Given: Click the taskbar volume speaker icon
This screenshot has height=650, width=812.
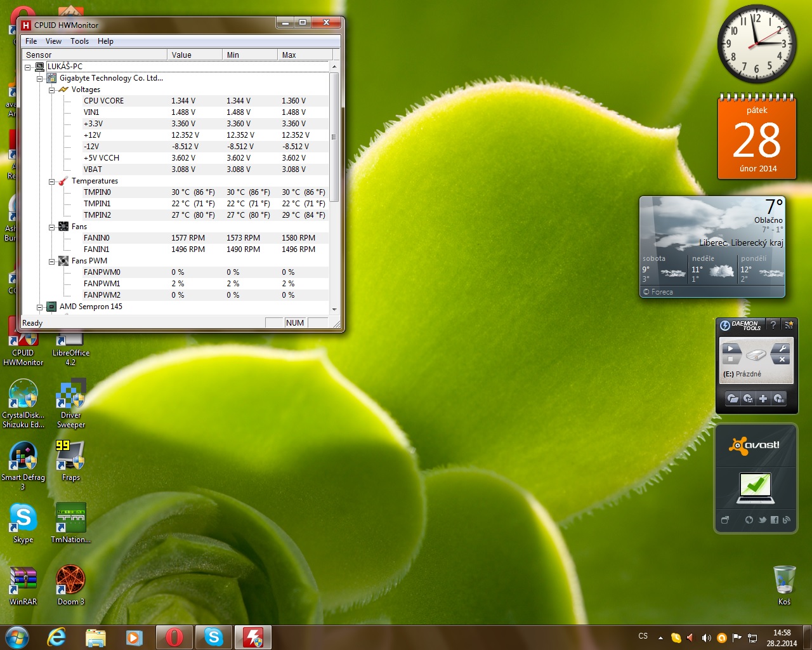Looking at the screenshot, I should tap(706, 637).
